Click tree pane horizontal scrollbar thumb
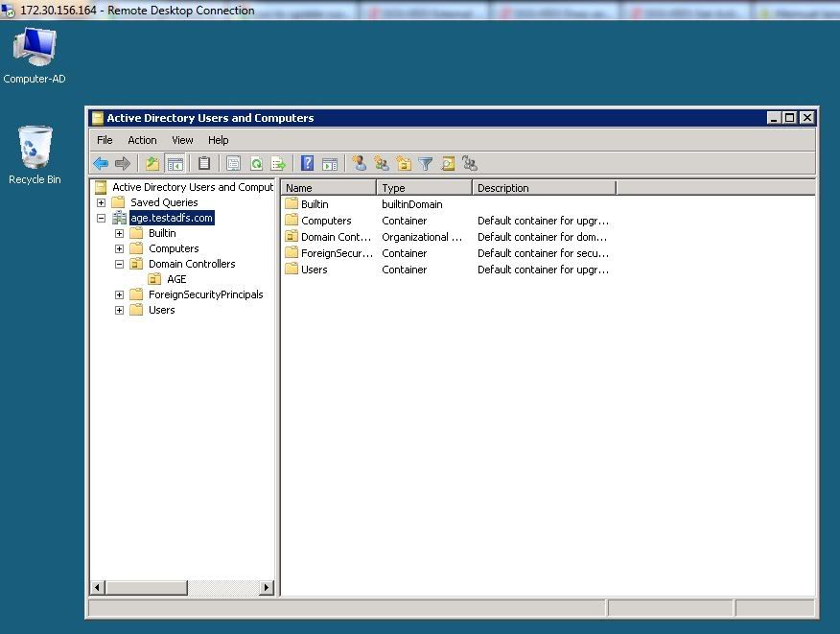Viewport: 840px width, 634px height. pos(147,587)
